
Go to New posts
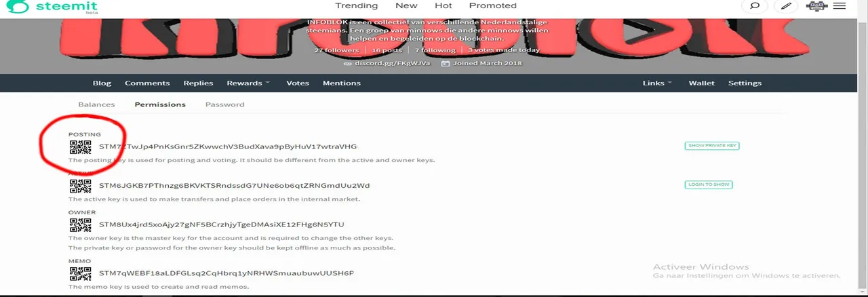pyautogui.click(x=406, y=5)
